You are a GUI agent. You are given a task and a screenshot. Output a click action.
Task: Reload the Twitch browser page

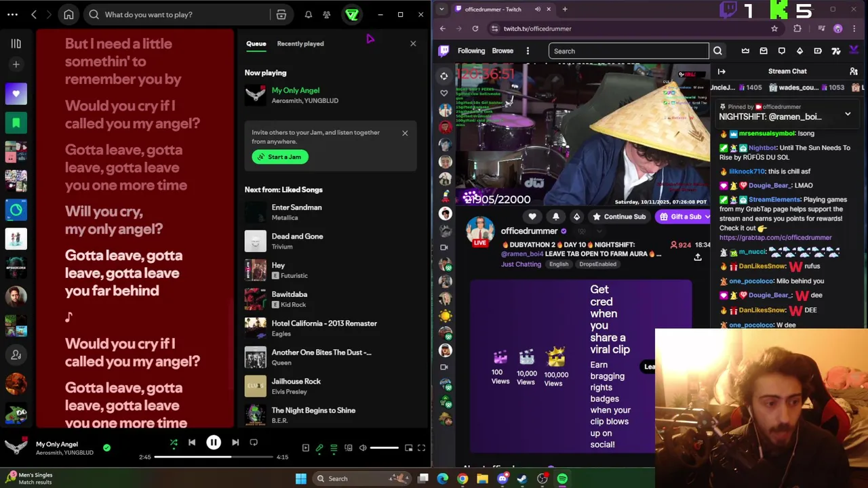click(x=475, y=28)
